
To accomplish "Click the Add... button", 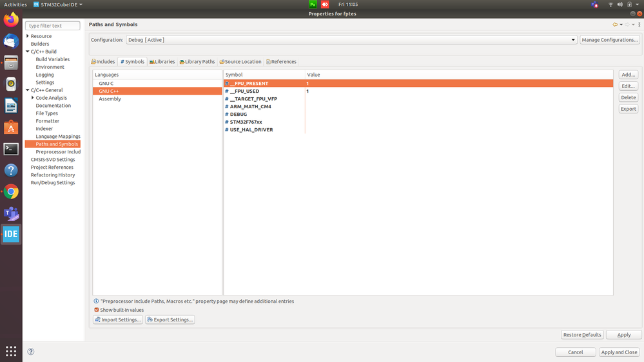I will coord(629,75).
